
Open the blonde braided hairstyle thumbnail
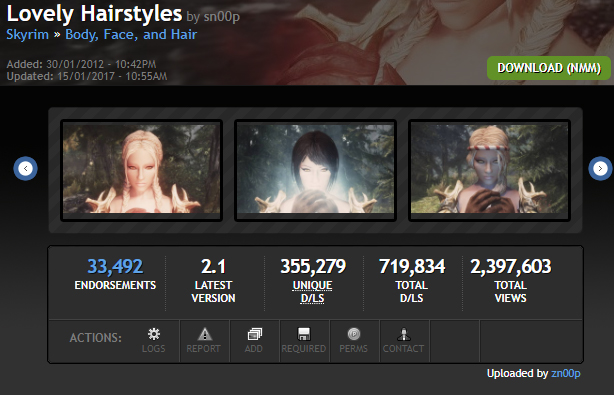(x=141, y=170)
